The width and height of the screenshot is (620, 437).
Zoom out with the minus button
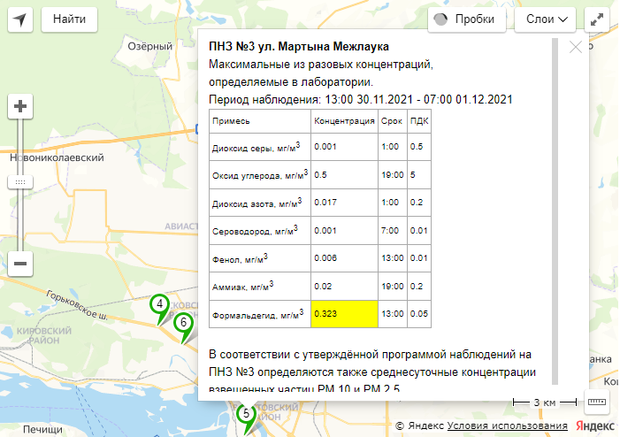pyautogui.click(x=21, y=263)
